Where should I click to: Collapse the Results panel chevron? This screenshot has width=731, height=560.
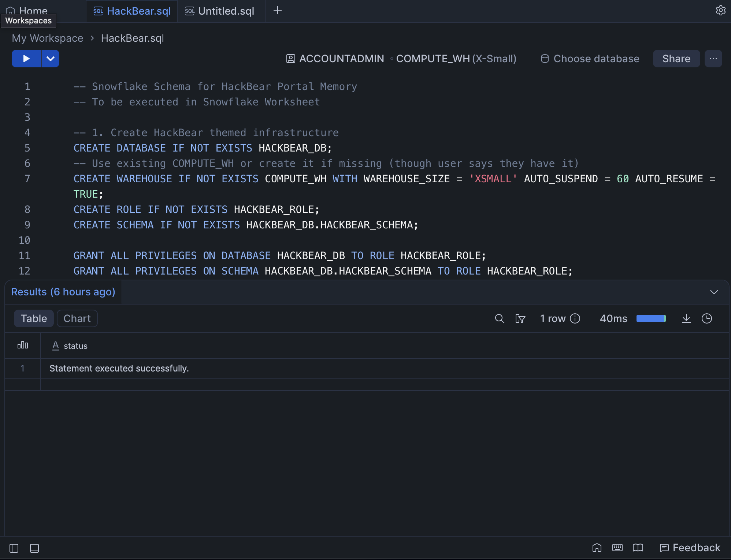pyautogui.click(x=714, y=292)
